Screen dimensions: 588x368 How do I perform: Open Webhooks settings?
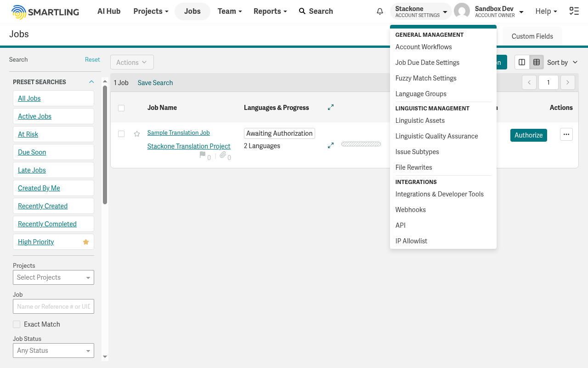pos(410,210)
